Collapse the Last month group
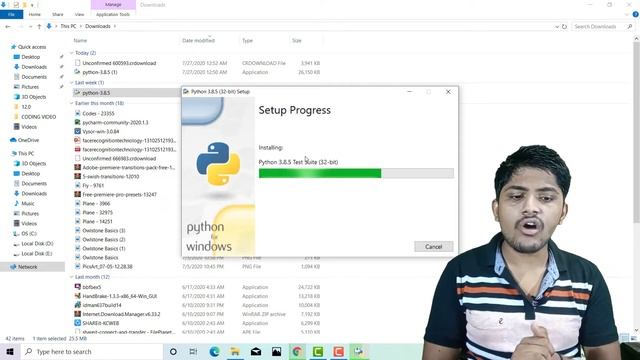 [x=72, y=277]
